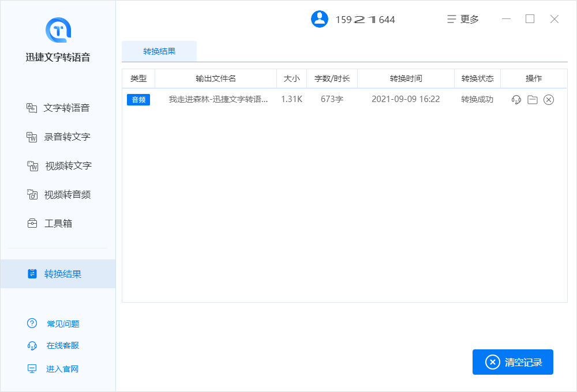Click the blue user avatar icon
Image resolution: width=577 pixels, height=392 pixels.
320,19
